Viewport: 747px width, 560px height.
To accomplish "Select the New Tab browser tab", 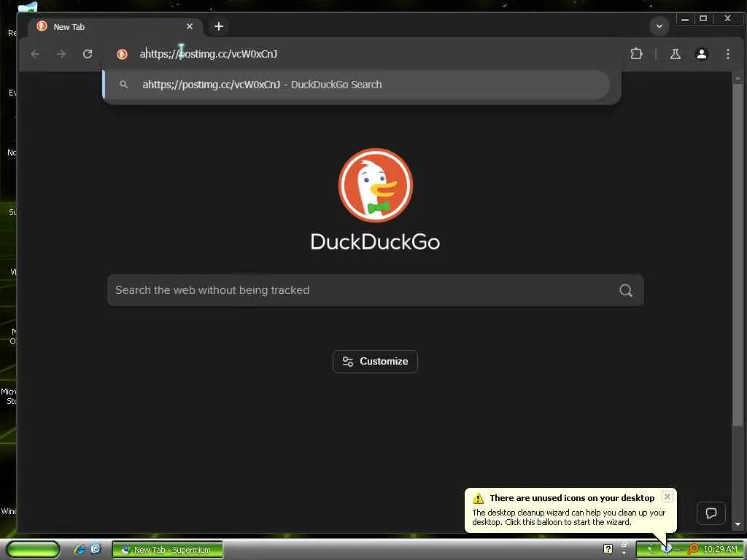I will 115,27.
